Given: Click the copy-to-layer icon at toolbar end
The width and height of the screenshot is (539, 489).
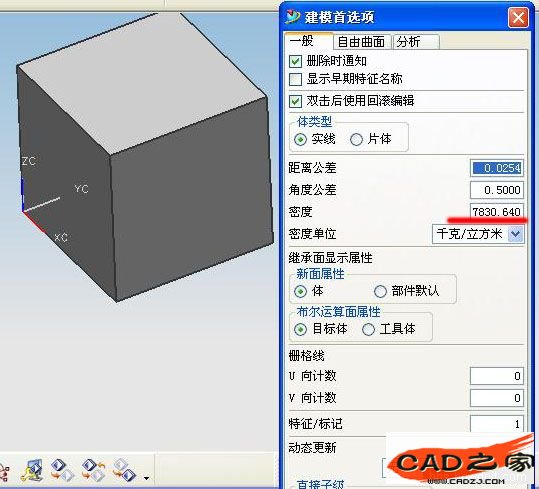Looking at the screenshot, I should [x=124, y=470].
